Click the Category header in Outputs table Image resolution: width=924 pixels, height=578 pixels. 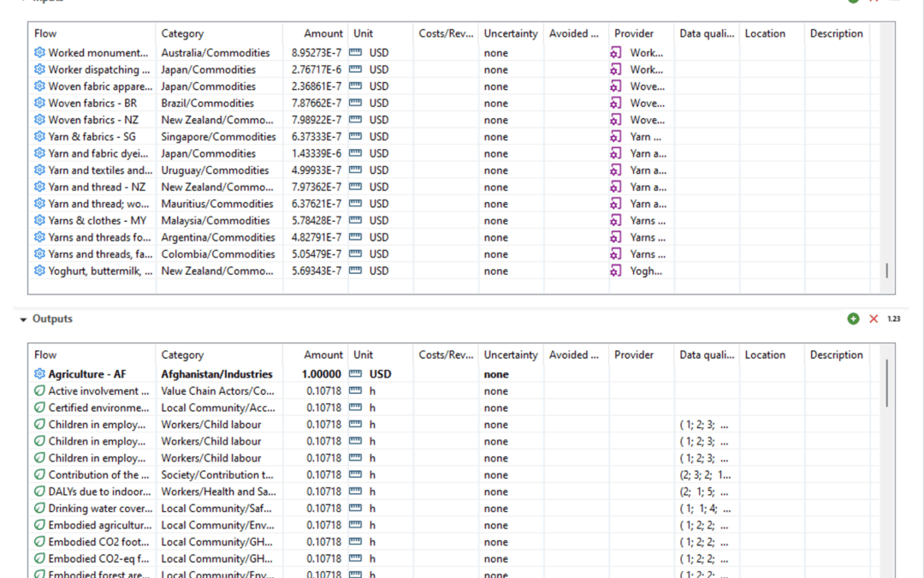click(x=182, y=355)
